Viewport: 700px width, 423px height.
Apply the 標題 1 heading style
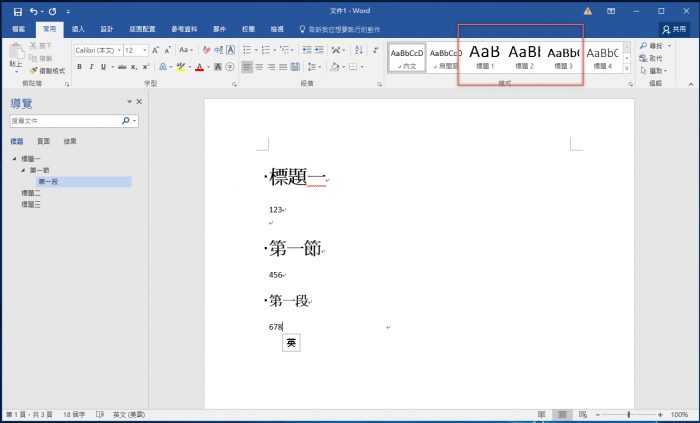click(x=484, y=55)
